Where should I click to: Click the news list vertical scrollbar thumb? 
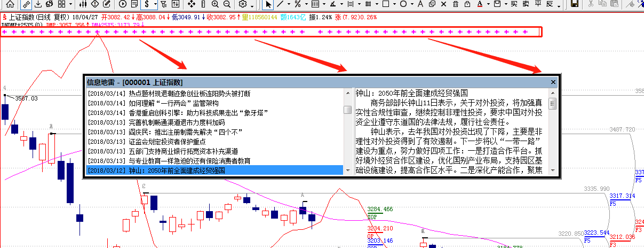(x=347, y=110)
